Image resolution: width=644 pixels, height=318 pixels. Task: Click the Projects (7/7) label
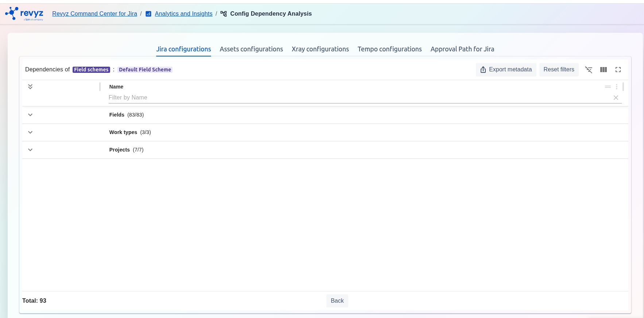[x=126, y=150]
